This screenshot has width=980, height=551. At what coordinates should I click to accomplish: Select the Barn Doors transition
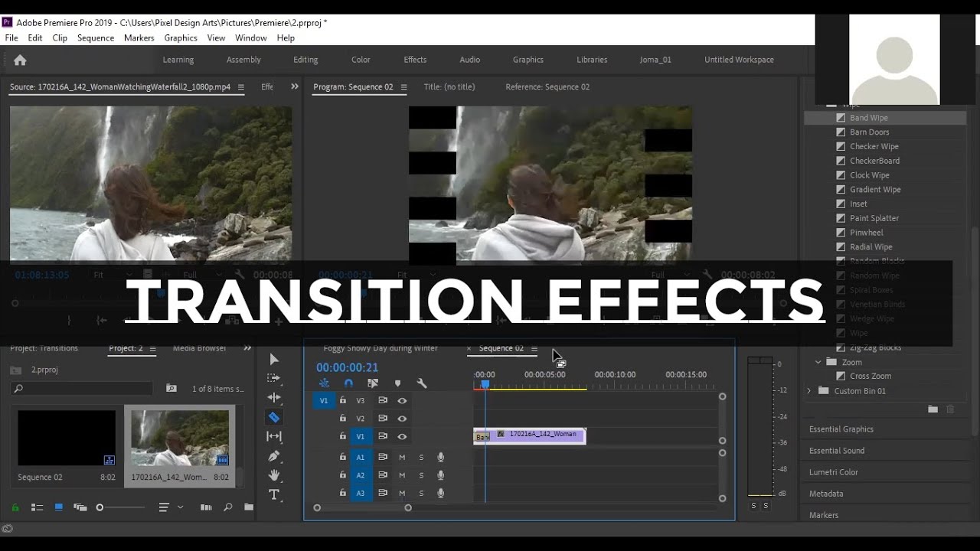click(869, 132)
